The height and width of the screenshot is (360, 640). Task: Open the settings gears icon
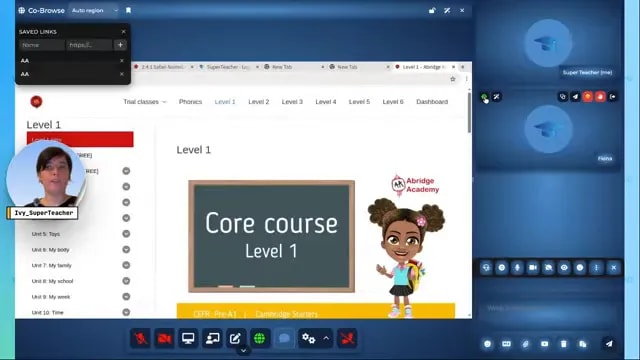pos(309,338)
